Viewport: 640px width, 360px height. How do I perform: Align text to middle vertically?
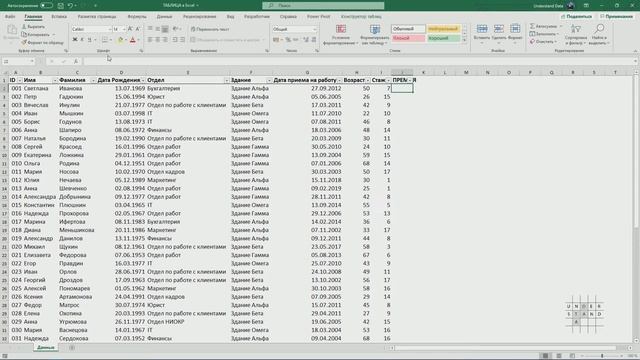(158, 29)
